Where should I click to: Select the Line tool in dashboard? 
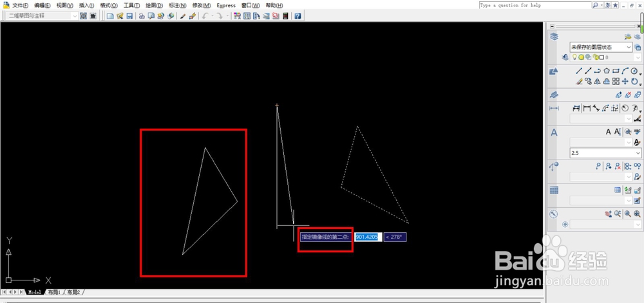(579, 71)
